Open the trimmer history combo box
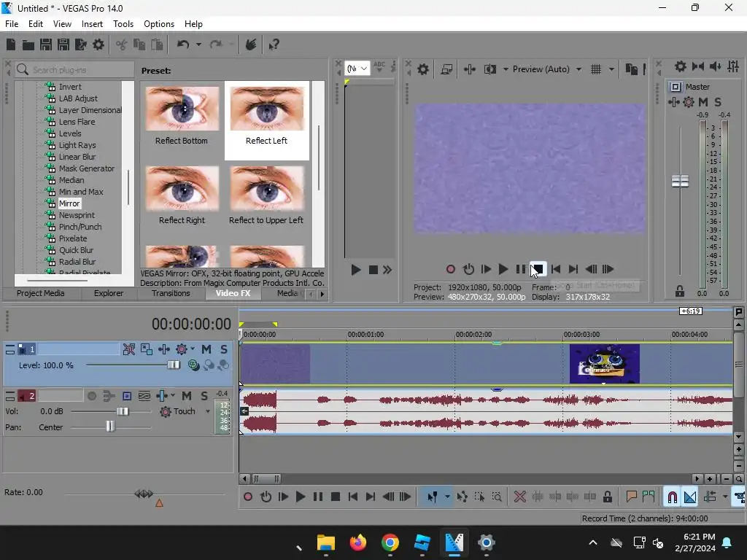 click(x=357, y=69)
